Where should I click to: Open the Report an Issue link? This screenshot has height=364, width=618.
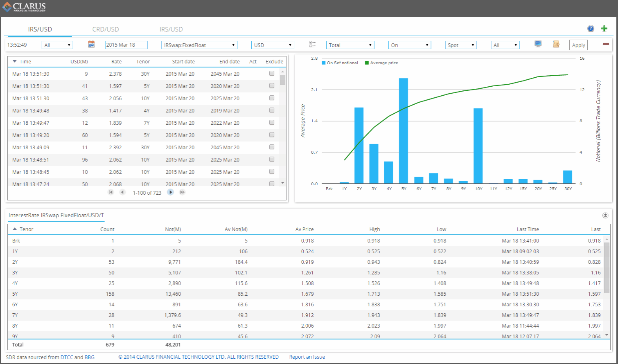pyautogui.click(x=307, y=357)
